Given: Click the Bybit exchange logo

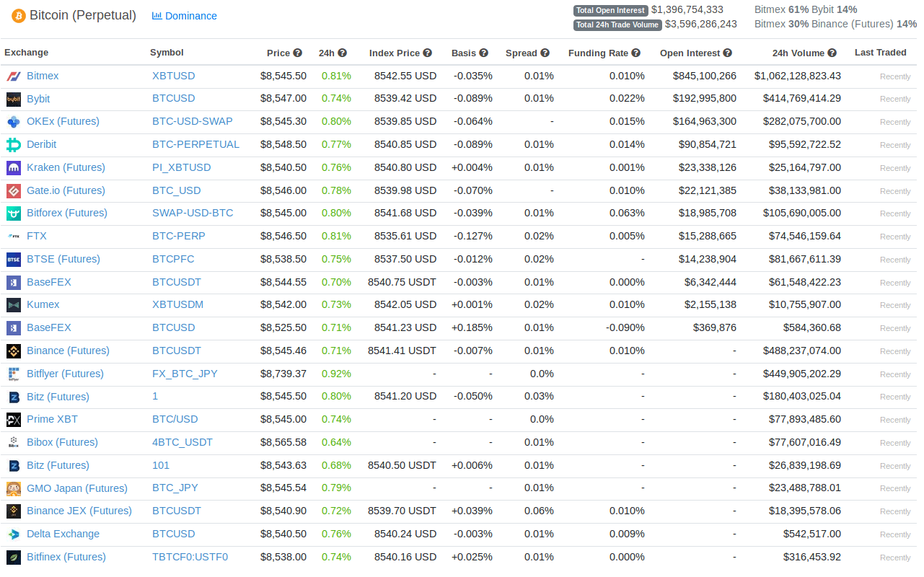Looking at the screenshot, I should (x=13, y=99).
